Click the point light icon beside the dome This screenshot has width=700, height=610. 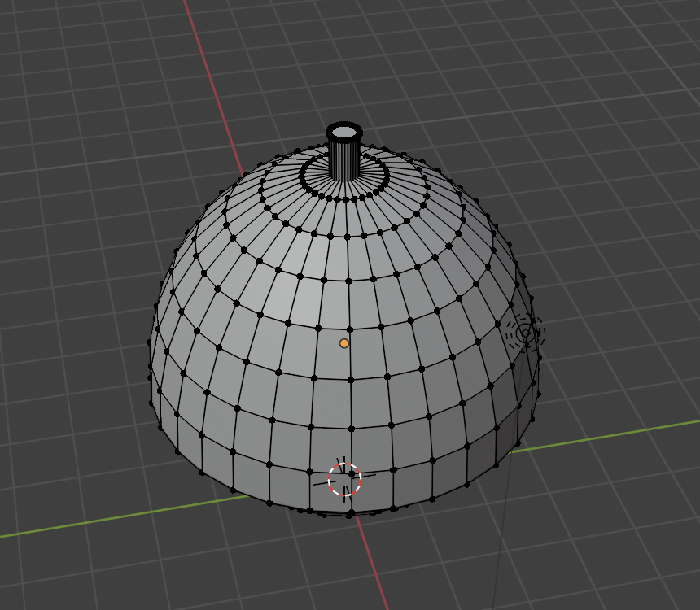(x=525, y=332)
